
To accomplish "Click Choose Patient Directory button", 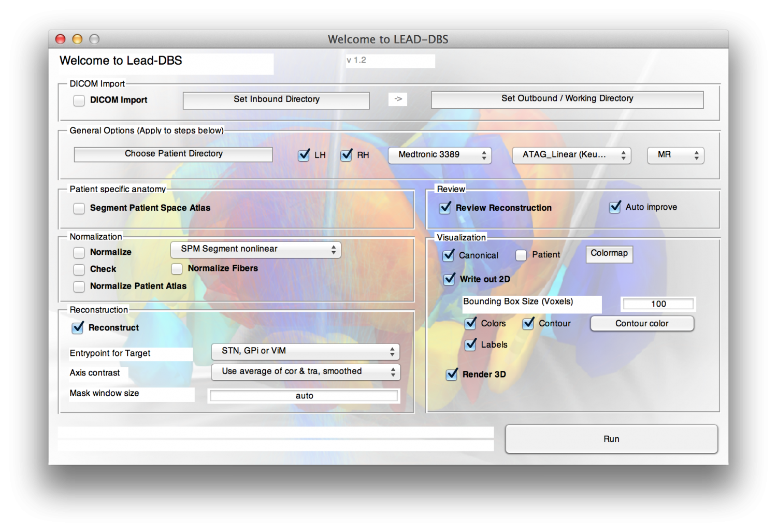I will [173, 154].
